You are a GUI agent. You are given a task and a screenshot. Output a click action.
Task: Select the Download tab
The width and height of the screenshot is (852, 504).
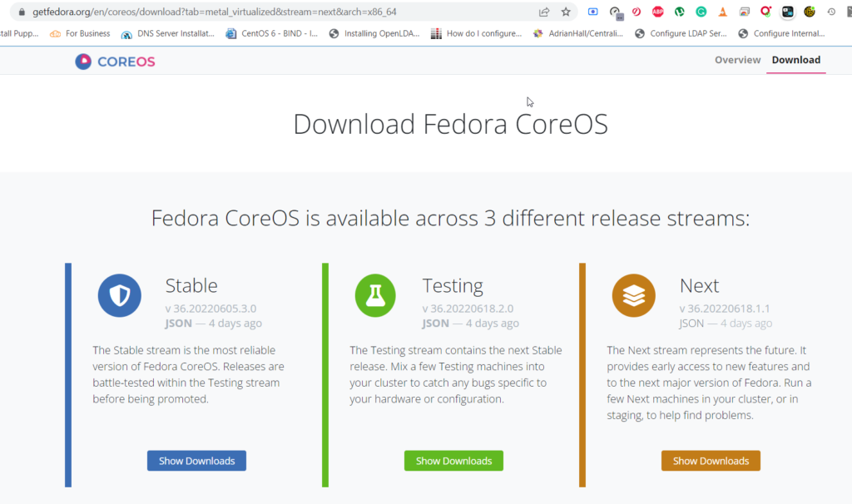pos(796,60)
